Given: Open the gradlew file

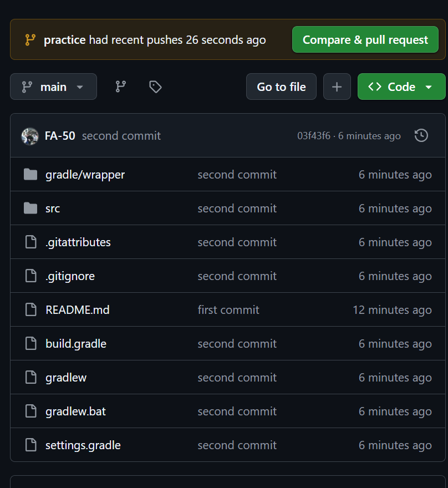Looking at the screenshot, I should click(66, 378).
